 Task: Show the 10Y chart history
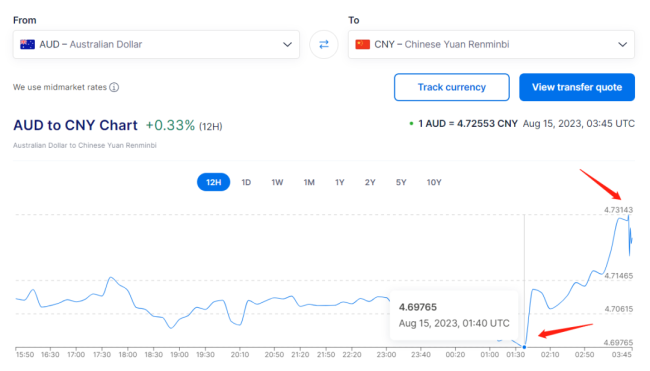pos(434,182)
